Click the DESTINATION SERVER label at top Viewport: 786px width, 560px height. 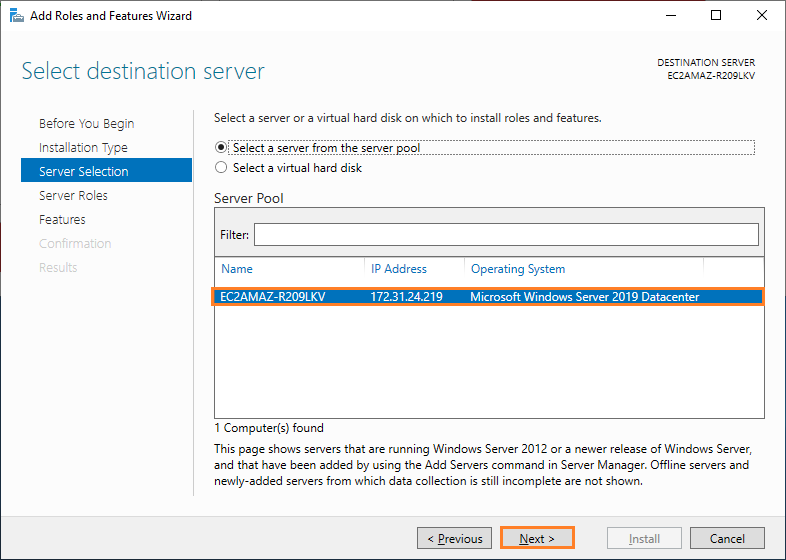coord(706,63)
